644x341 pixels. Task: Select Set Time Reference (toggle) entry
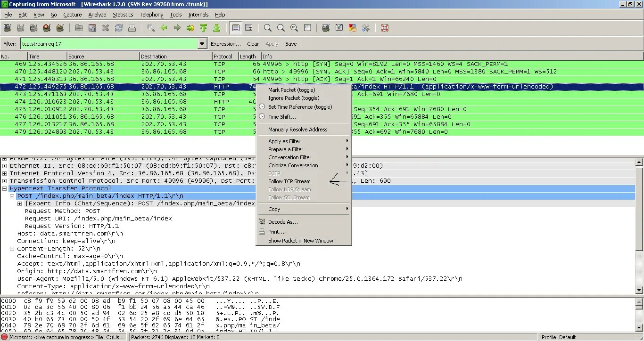pyautogui.click(x=304, y=107)
